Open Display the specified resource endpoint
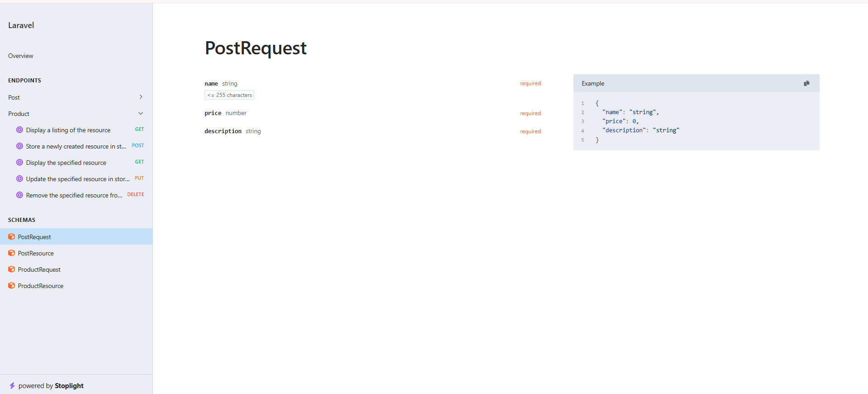Viewport: 868px width, 394px height. tap(66, 163)
